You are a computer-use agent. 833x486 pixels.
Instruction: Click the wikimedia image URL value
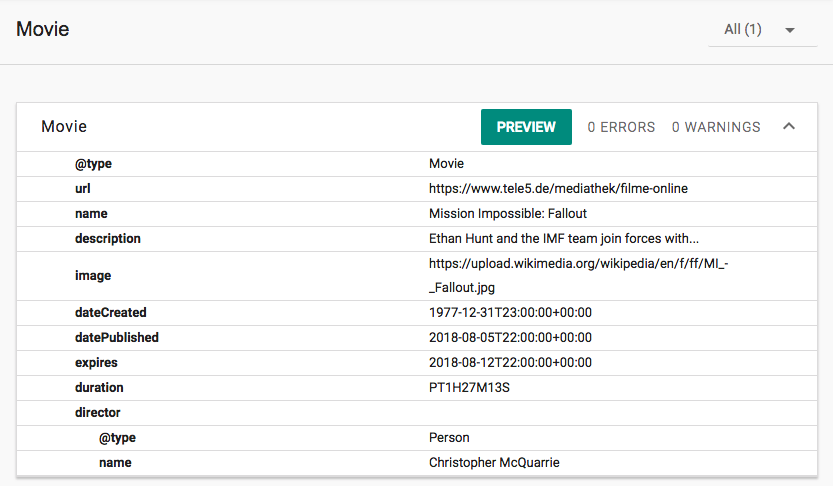(585, 275)
